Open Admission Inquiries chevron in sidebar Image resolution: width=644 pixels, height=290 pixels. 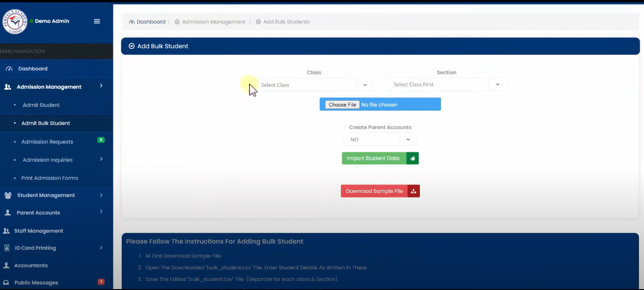[101, 160]
